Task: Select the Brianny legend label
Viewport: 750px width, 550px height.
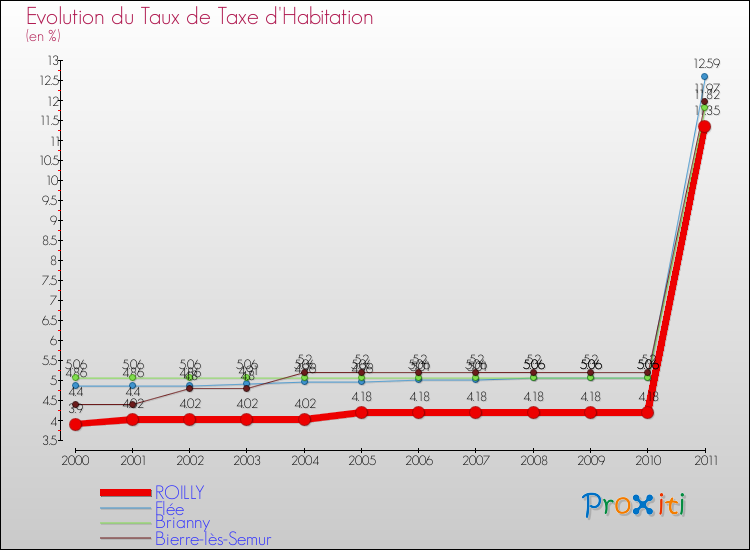Action: [183, 523]
